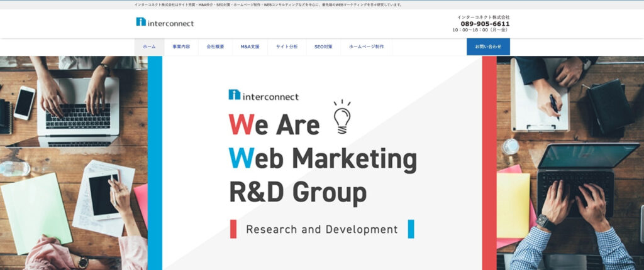Click the blue vertical stripe on banner's left

[155, 163]
